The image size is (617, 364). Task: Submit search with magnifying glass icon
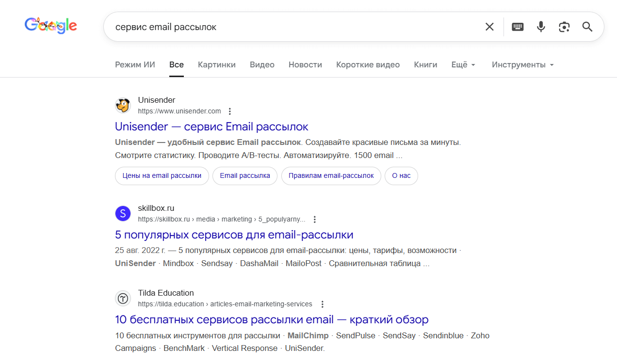click(x=587, y=27)
